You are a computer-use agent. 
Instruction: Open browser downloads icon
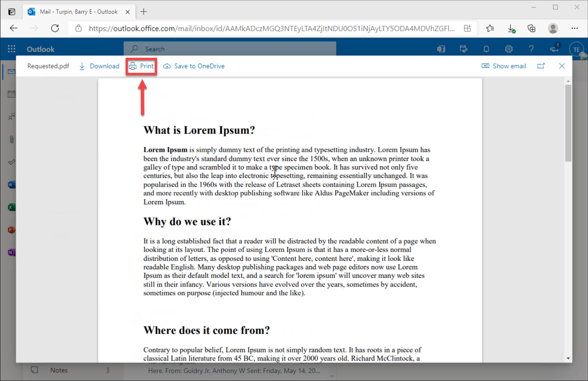pyautogui.click(x=511, y=29)
